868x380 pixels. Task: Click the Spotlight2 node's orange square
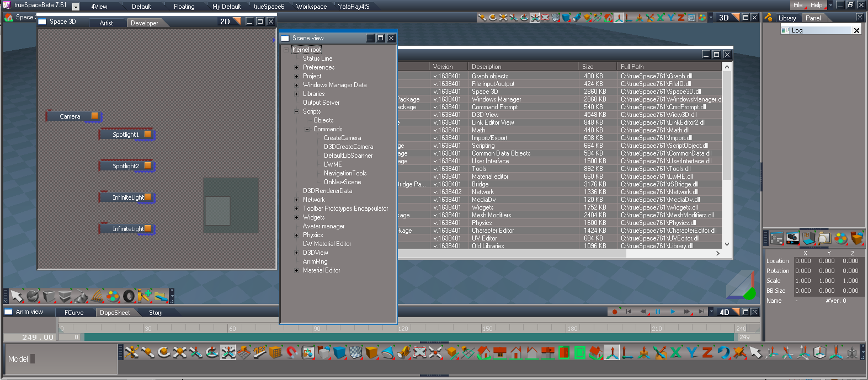pos(148,165)
